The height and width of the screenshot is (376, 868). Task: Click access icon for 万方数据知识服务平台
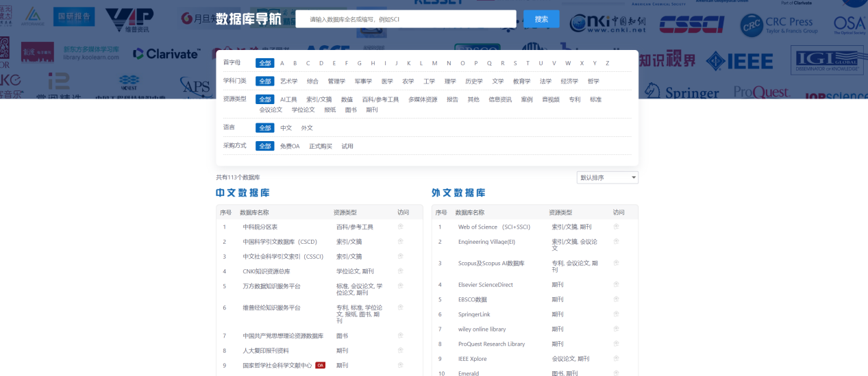point(401,286)
